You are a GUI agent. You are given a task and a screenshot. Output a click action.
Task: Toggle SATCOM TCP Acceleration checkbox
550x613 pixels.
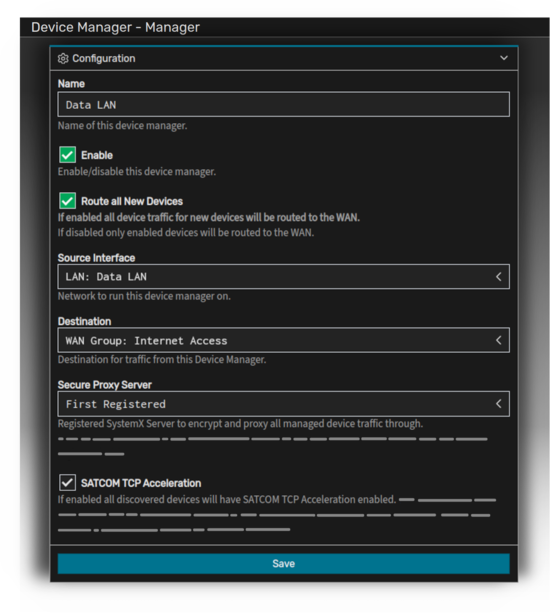pyautogui.click(x=68, y=482)
